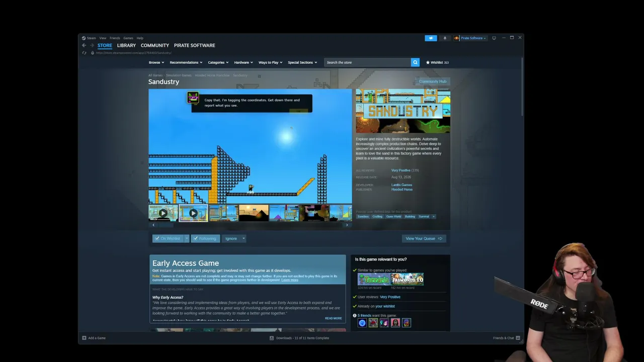Open the Hardware dropdown
The height and width of the screenshot is (362, 644).
[244, 62]
